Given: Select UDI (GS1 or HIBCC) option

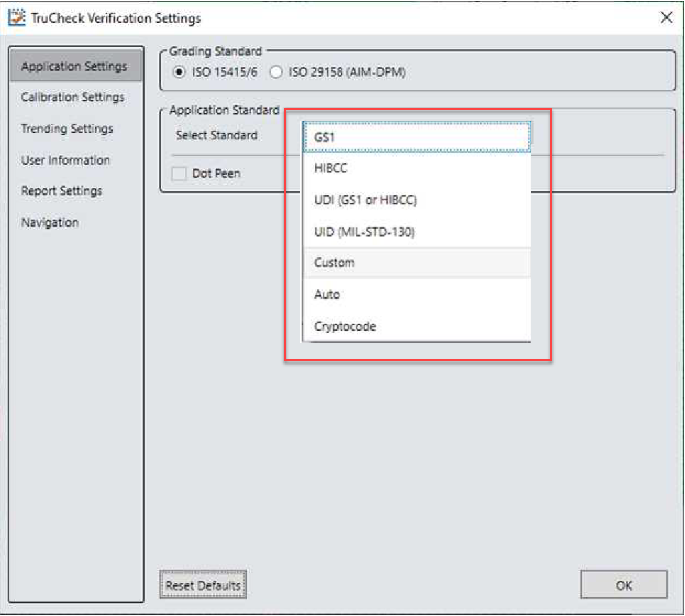Looking at the screenshot, I should pyautogui.click(x=416, y=200).
